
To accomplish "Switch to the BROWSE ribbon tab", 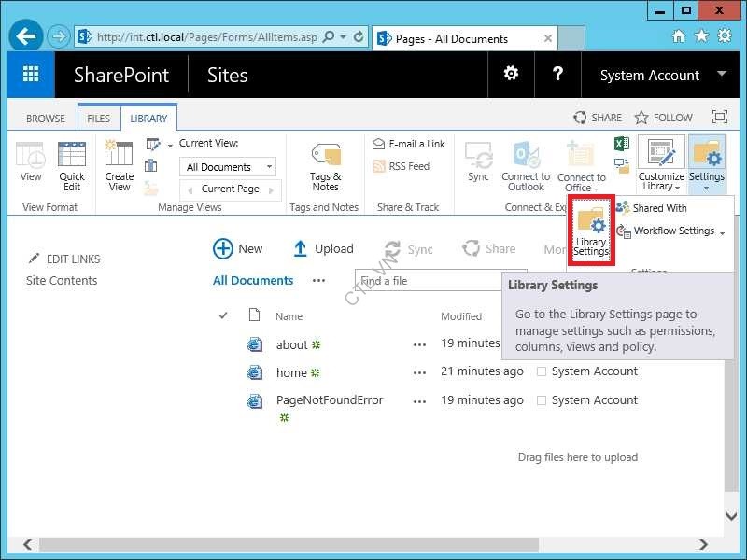I will pyautogui.click(x=46, y=119).
